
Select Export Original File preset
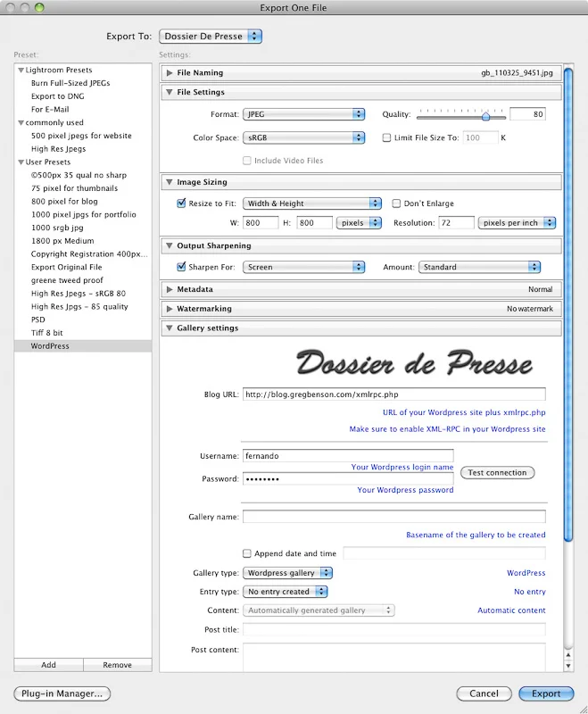pyautogui.click(x=66, y=267)
